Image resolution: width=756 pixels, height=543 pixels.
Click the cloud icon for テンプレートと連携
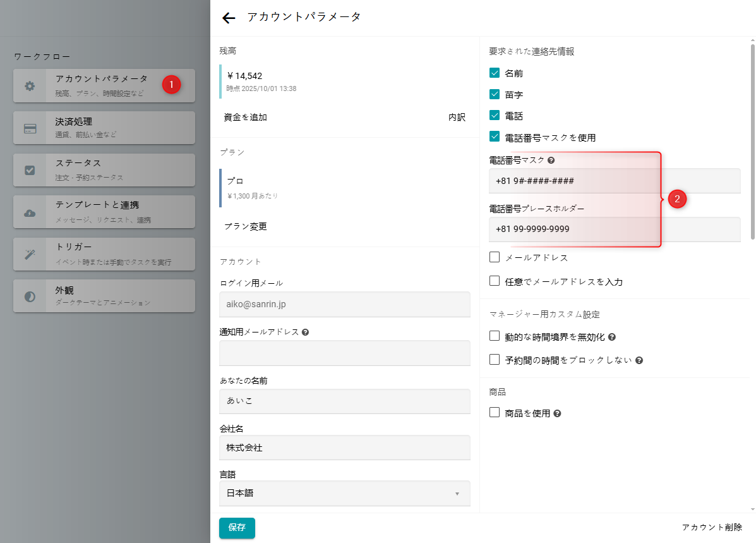tap(30, 212)
